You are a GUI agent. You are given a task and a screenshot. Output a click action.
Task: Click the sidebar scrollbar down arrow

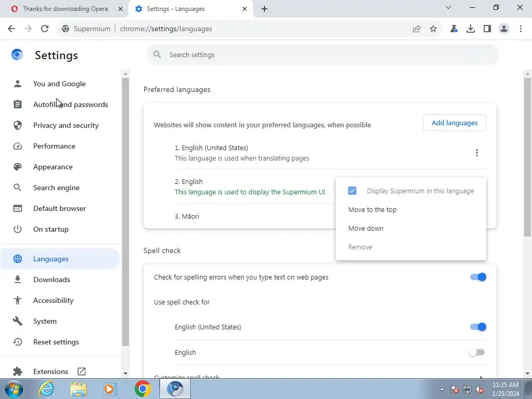pos(125,373)
